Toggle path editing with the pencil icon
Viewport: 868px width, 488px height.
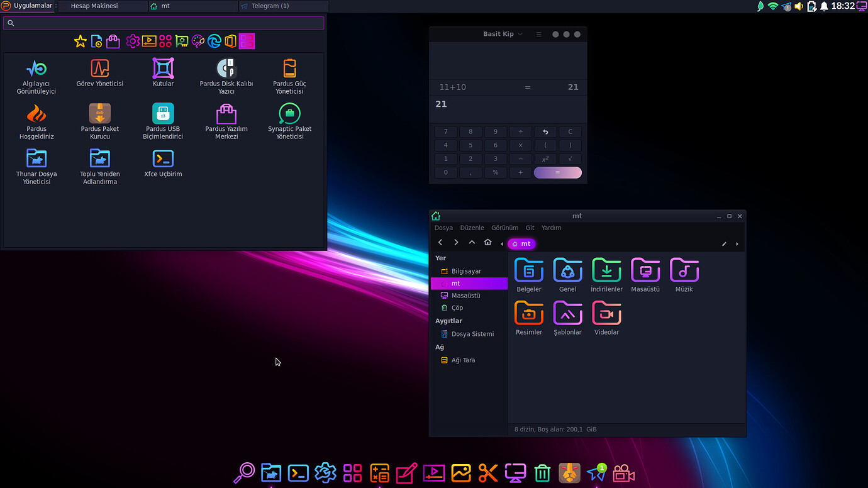pos(723,242)
